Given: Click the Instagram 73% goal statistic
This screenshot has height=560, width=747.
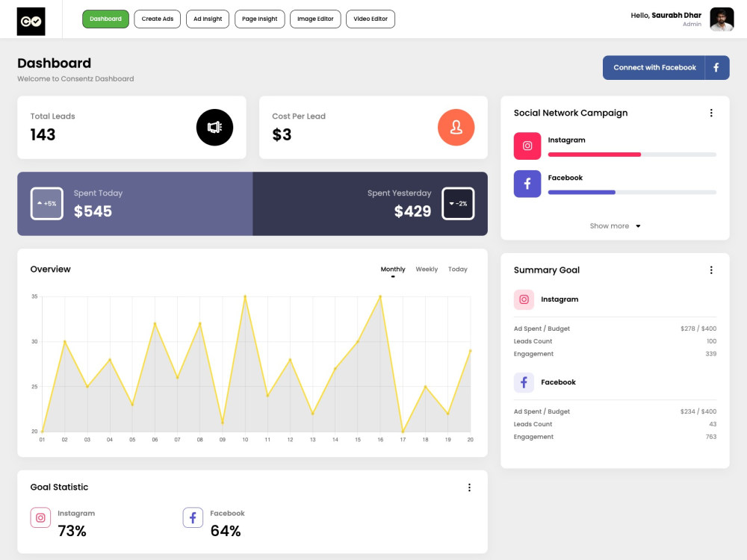Looking at the screenshot, I should (x=72, y=531).
